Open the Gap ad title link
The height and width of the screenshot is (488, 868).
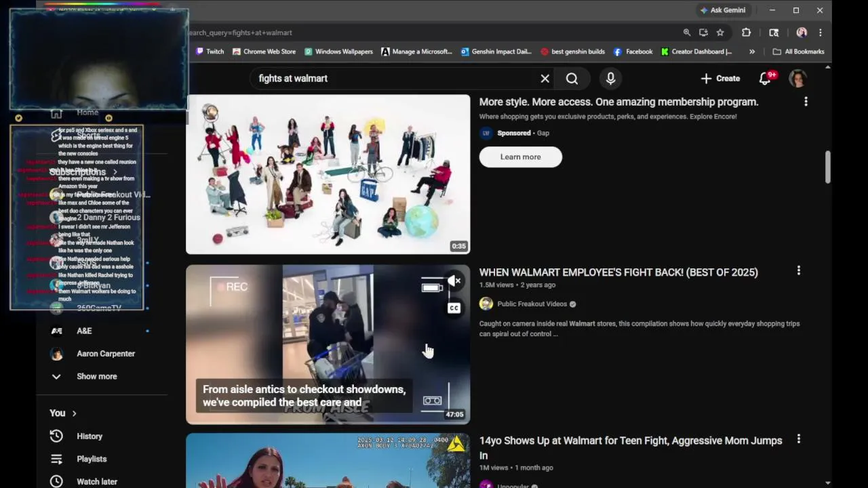click(618, 102)
